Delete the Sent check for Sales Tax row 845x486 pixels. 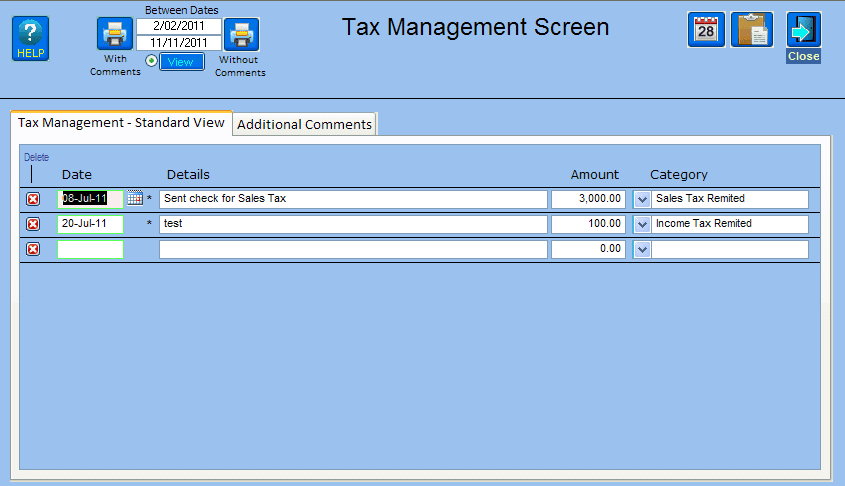(x=33, y=199)
